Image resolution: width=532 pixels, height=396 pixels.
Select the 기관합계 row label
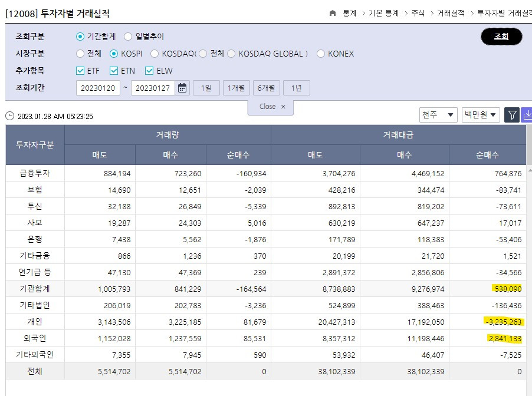pyautogui.click(x=35, y=289)
